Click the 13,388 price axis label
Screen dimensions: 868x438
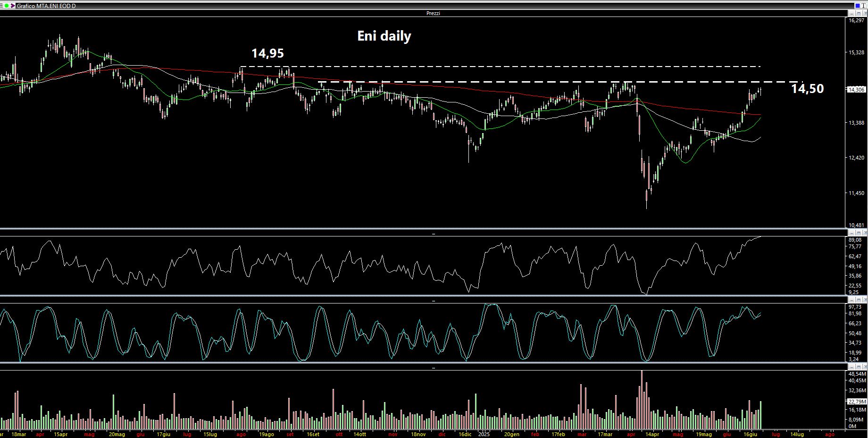click(856, 123)
